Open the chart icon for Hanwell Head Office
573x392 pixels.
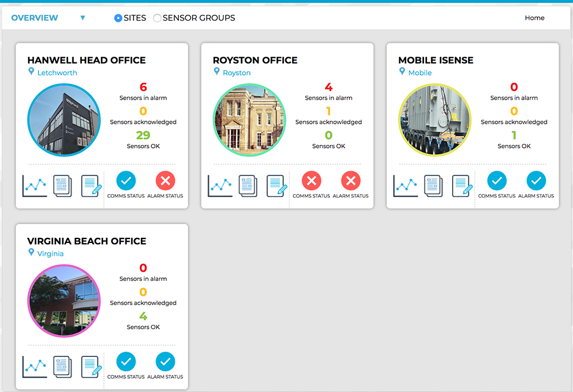[x=34, y=186]
